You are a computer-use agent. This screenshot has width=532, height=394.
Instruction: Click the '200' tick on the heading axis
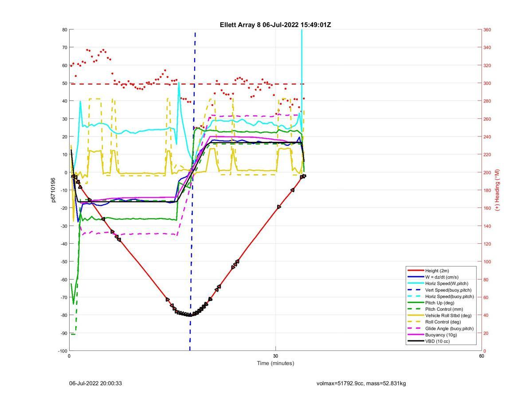(x=487, y=172)
